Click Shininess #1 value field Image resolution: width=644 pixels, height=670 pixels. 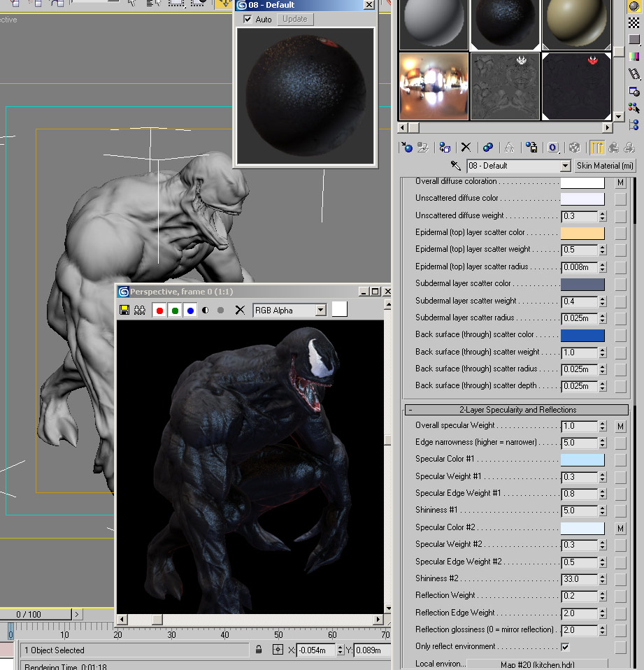tap(580, 511)
